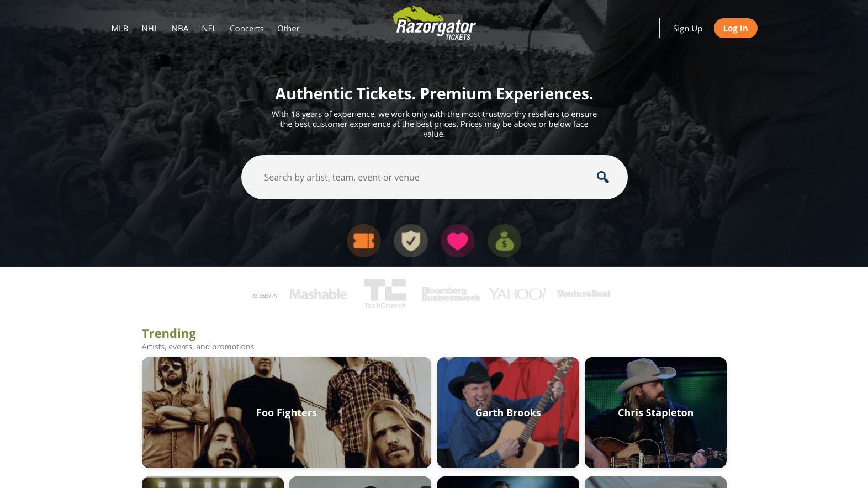Click the Mashable logo
The height and width of the screenshot is (488, 868).
[319, 294]
